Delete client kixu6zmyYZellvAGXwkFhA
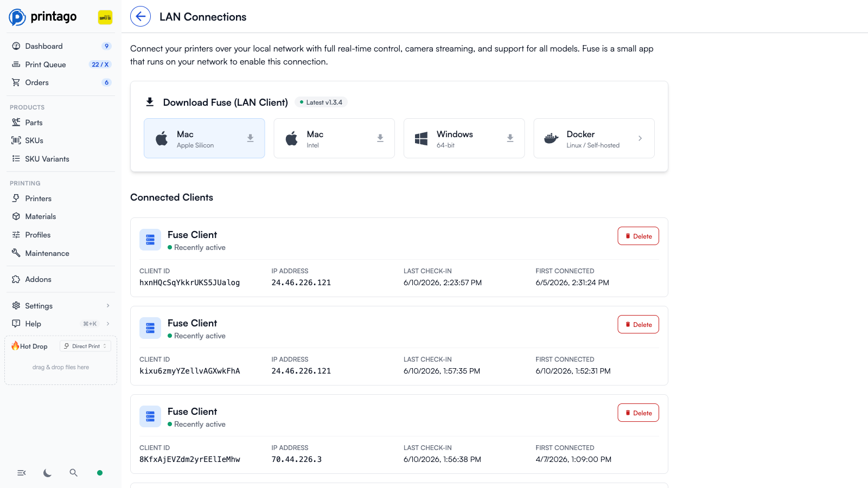868x488 pixels. tap(639, 324)
